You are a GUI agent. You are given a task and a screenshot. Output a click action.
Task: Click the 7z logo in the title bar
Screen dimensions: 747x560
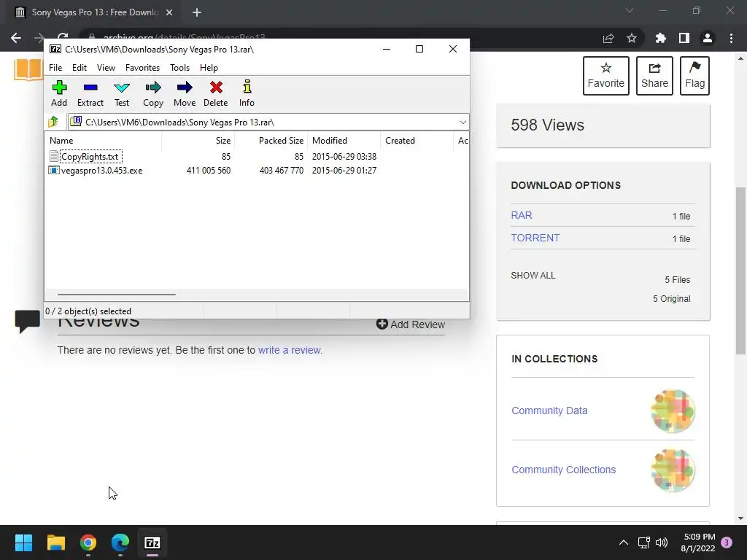55,49
